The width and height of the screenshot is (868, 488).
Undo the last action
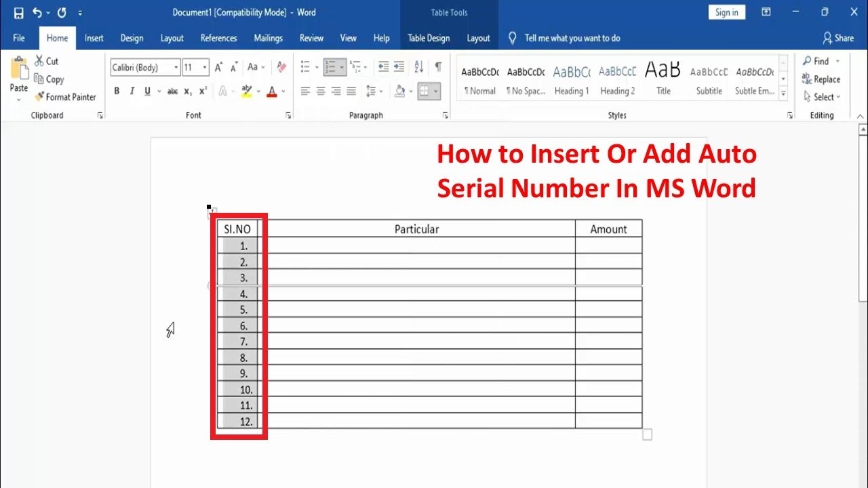(37, 12)
